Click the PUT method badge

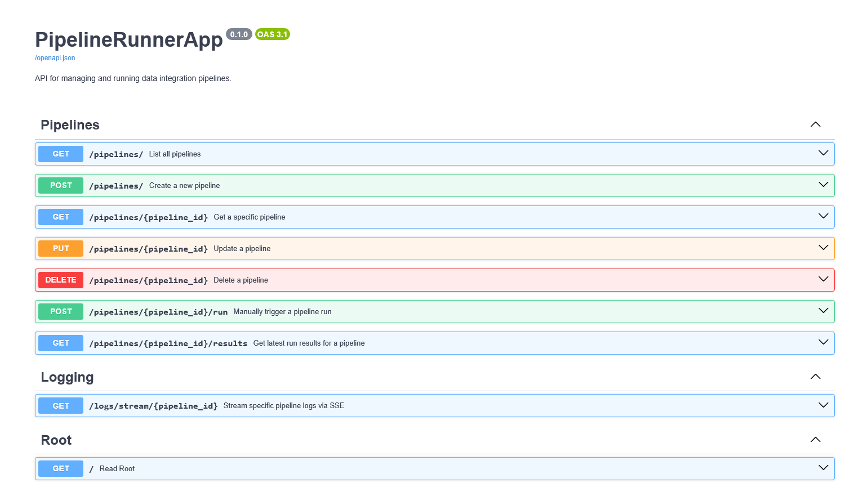[x=61, y=248]
